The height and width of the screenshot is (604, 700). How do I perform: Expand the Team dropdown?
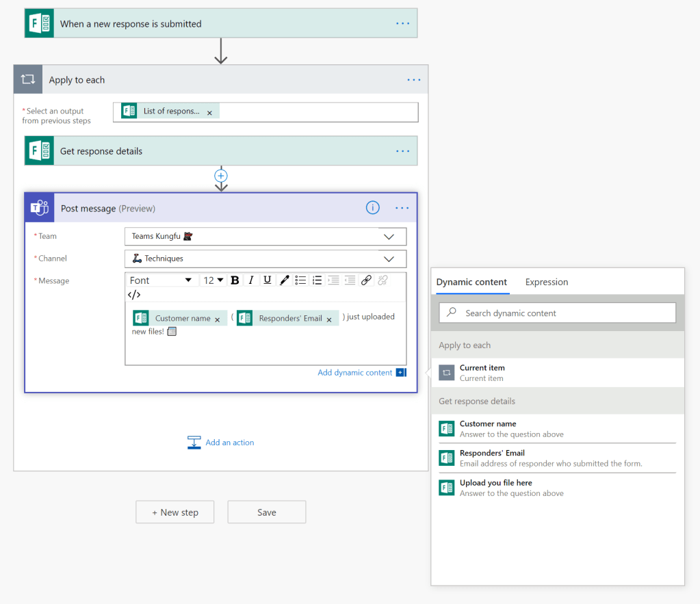point(389,237)
